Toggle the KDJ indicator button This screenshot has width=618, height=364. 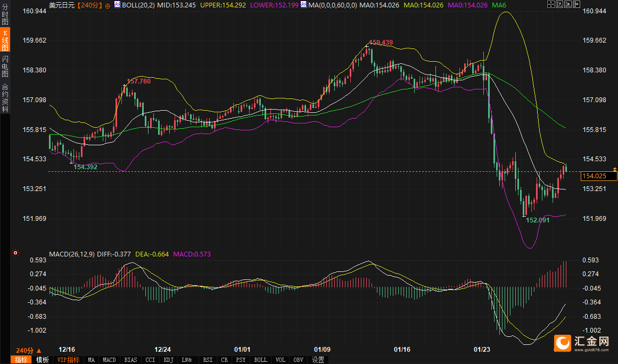[x=168, y=360]
